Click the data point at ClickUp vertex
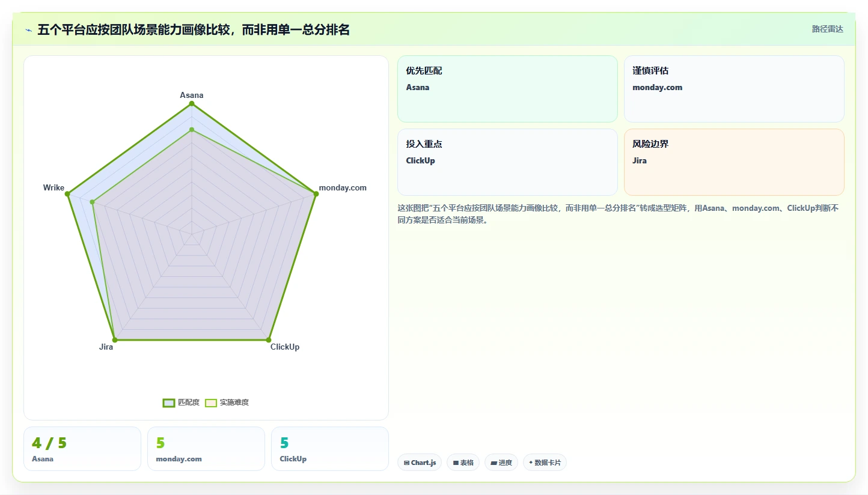The height and width of the screenshot is (495, 868). click(268, 340)
